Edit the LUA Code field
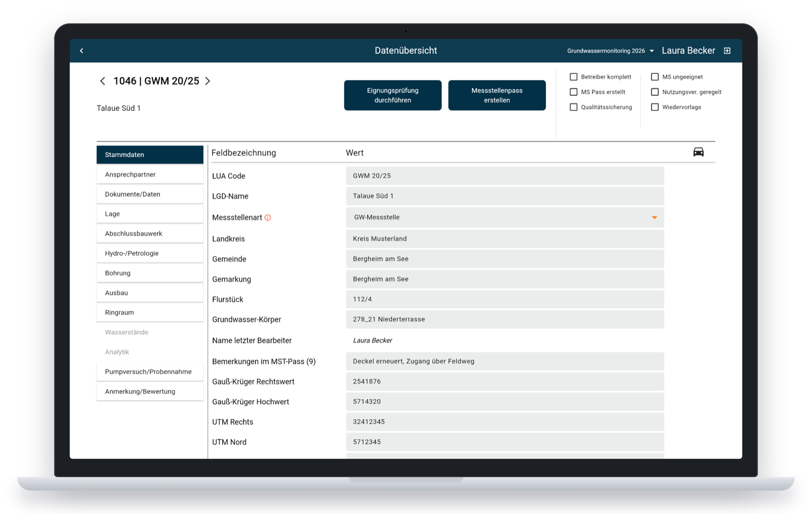This screenshot has width=812, height=514. click(505, 176)
